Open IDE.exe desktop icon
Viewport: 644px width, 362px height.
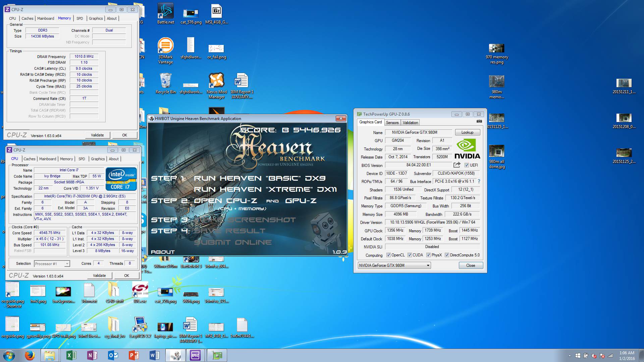click(x=140, y=292)
